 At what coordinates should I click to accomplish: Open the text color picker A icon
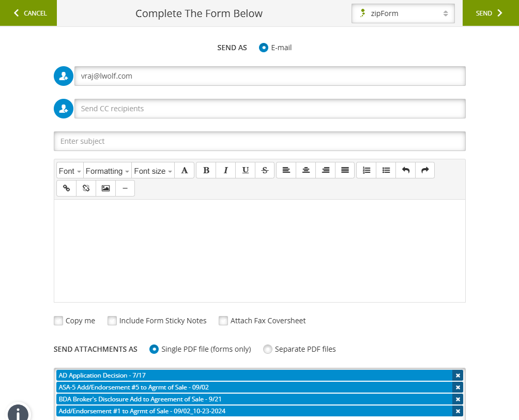pos(185,170)
